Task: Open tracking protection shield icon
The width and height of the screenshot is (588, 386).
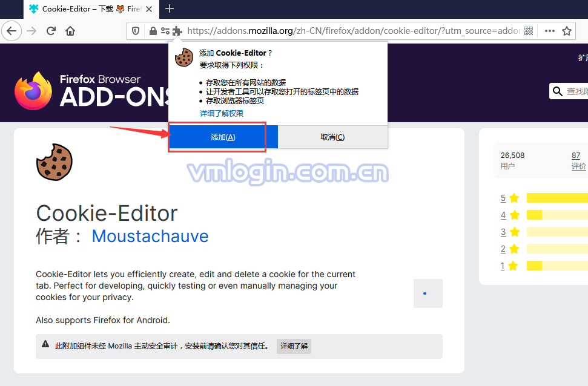Action: click(136, 31)
